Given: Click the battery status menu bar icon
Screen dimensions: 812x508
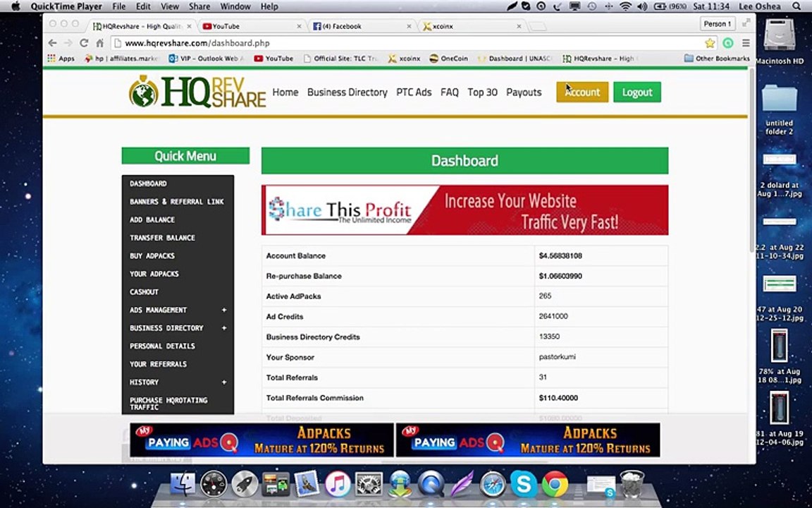Looking at the screenshot, I should coord(670,6).
